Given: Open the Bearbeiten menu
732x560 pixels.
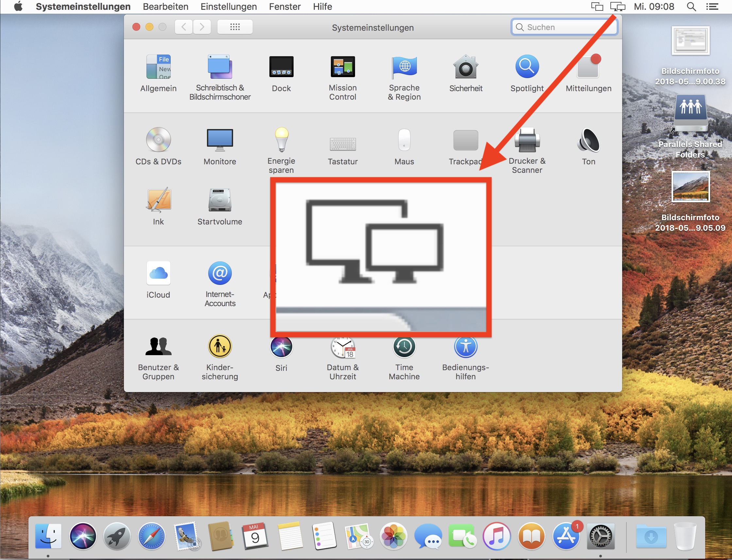Looking at the screenshot, I should pos(165,7).
